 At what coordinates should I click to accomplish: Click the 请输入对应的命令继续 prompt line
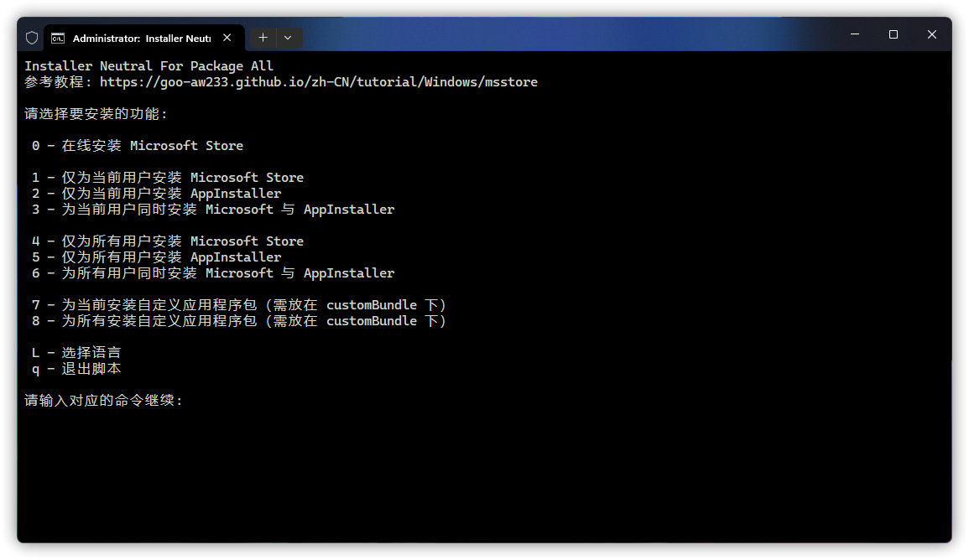(104, 401)
